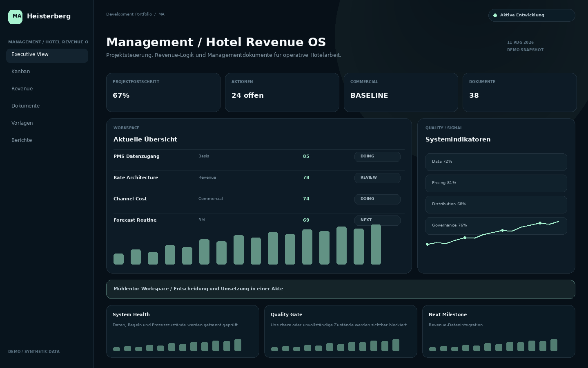Select the Distribution 68% indicator

tap(496, 204)
